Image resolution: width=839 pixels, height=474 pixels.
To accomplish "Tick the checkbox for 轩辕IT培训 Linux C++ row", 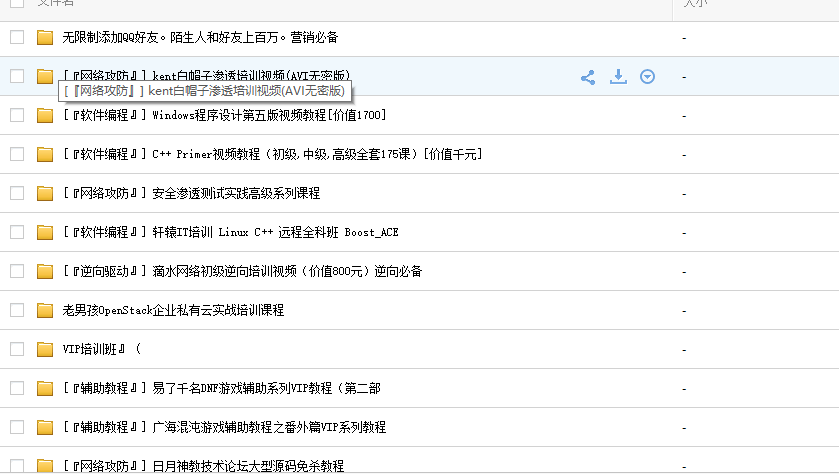I will tap(17, 232).
